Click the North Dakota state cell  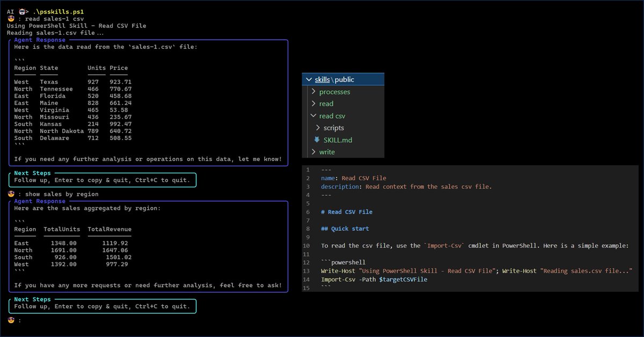[x=62, y=131]
